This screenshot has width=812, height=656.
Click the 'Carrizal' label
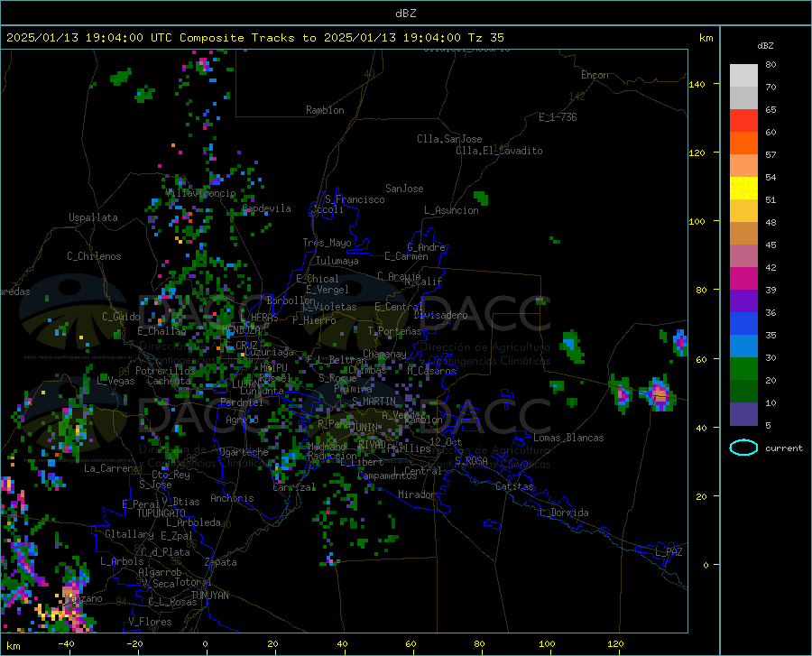pos(294,487)
